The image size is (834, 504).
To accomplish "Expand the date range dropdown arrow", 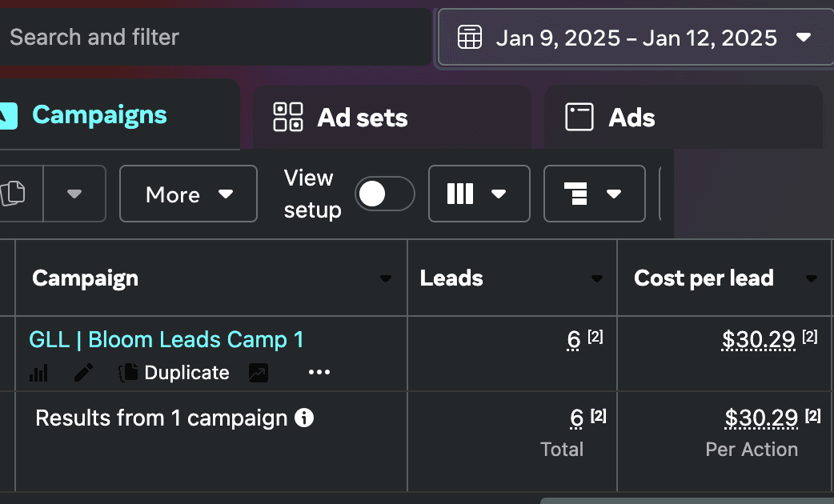I will (804, 37).
